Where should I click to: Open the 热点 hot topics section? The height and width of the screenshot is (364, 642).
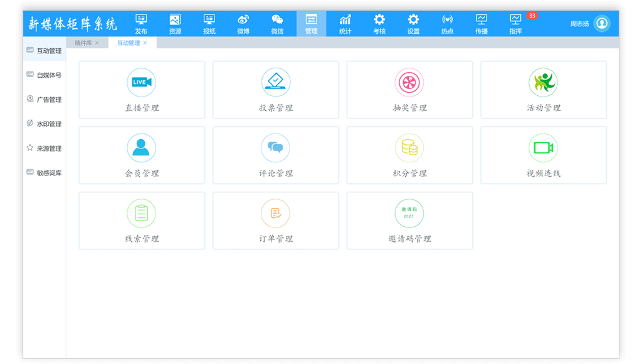pyautogui.click(x=447, y=24)
